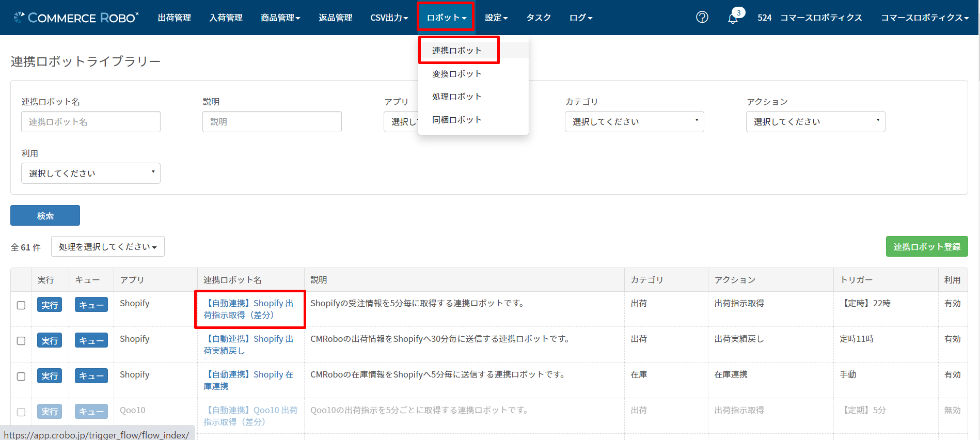Click キュー for the Qoo10 row

pos(91,412)
